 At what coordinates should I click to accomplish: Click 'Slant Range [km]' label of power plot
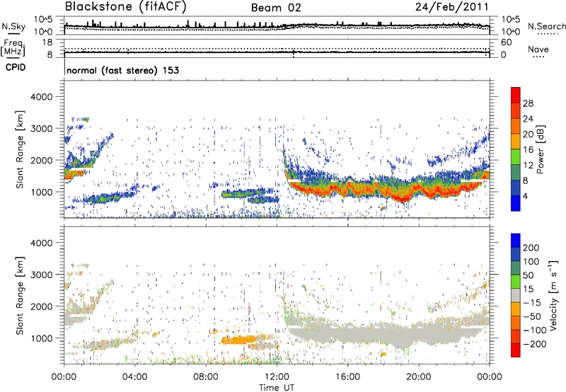[x=20, y=149]
